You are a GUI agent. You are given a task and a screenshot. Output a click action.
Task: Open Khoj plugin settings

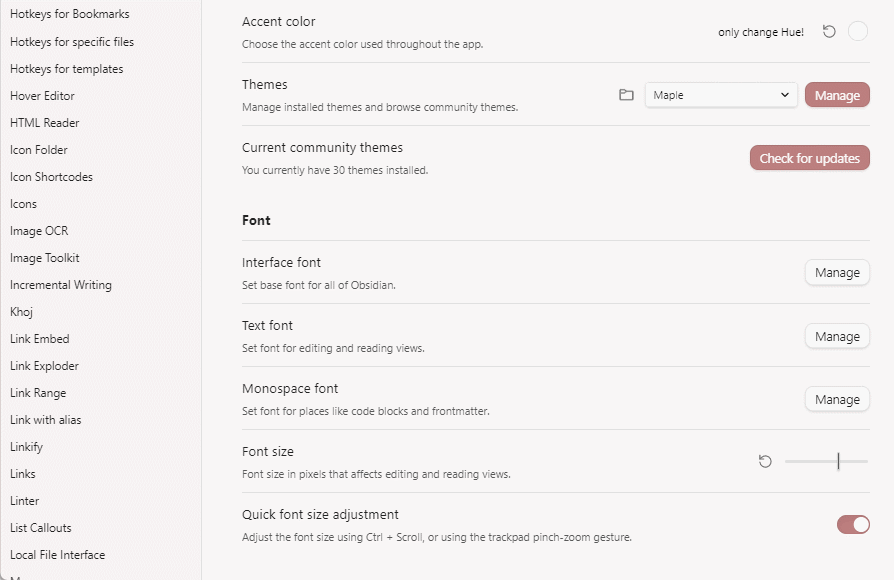(x=21, y=311)
